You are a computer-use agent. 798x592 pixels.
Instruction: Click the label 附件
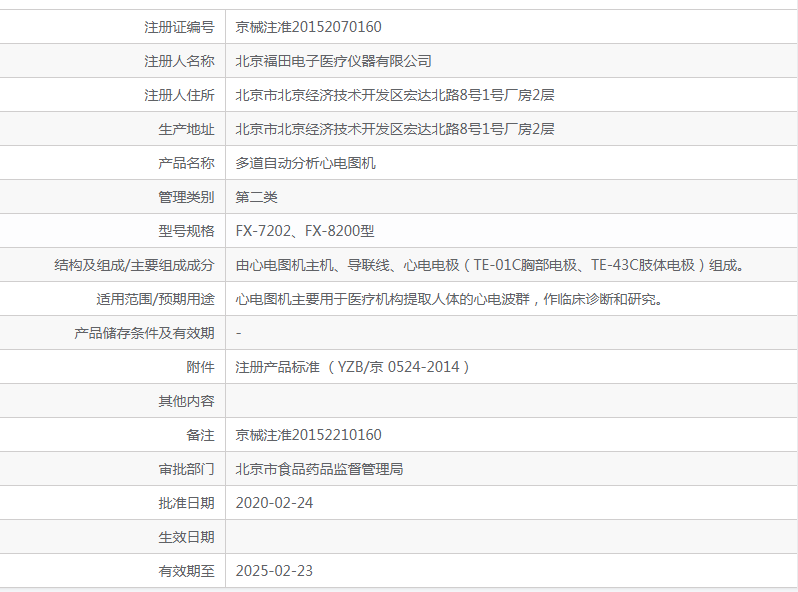pos(201,368)
